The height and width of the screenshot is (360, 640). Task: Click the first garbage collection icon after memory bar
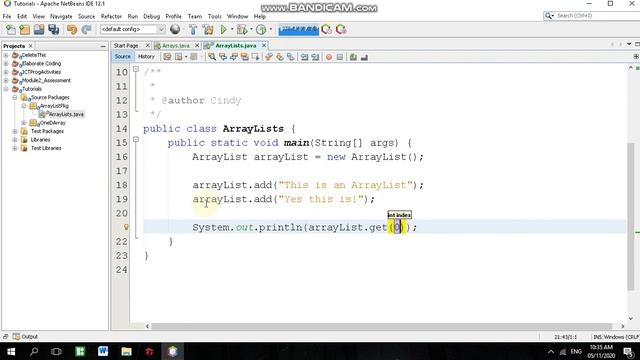pyautogui.click(x=327, y=29)
